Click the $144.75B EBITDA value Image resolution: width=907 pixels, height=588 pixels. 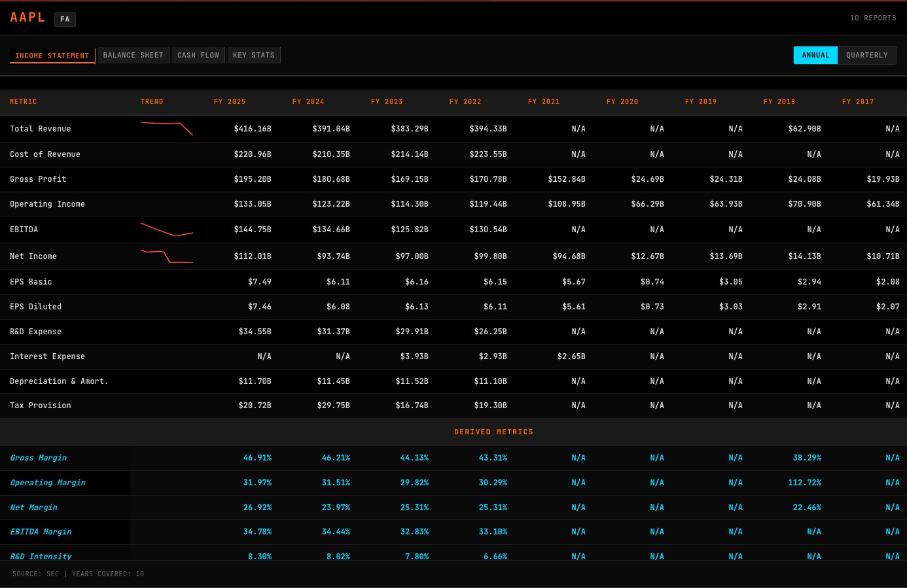tap(253, 230)
